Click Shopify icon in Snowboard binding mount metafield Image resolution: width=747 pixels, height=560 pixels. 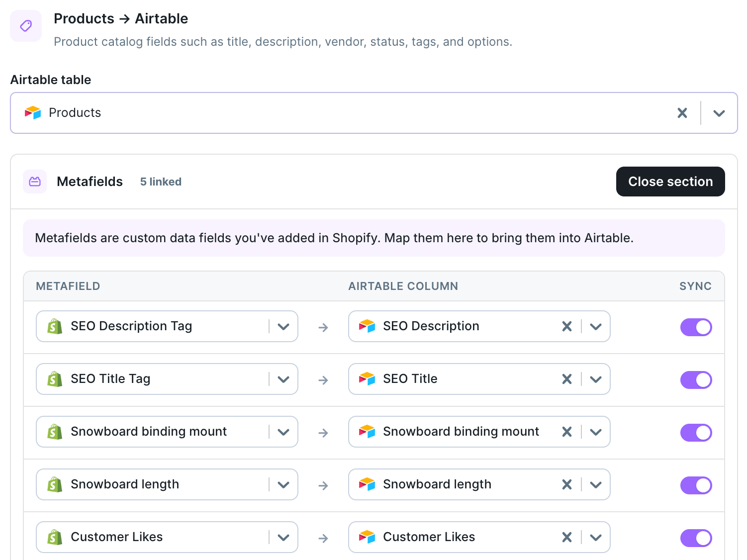[55, 432]
